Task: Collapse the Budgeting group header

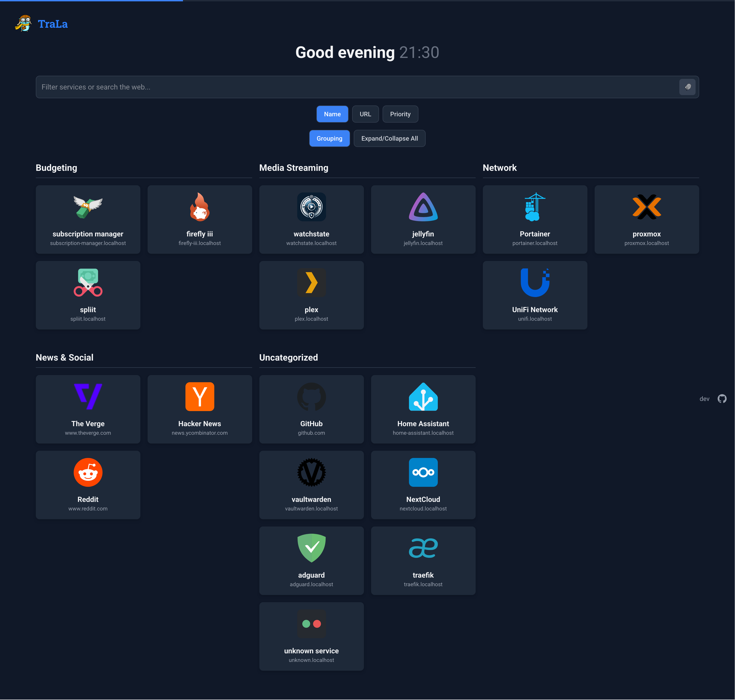Action: point(56,167)
